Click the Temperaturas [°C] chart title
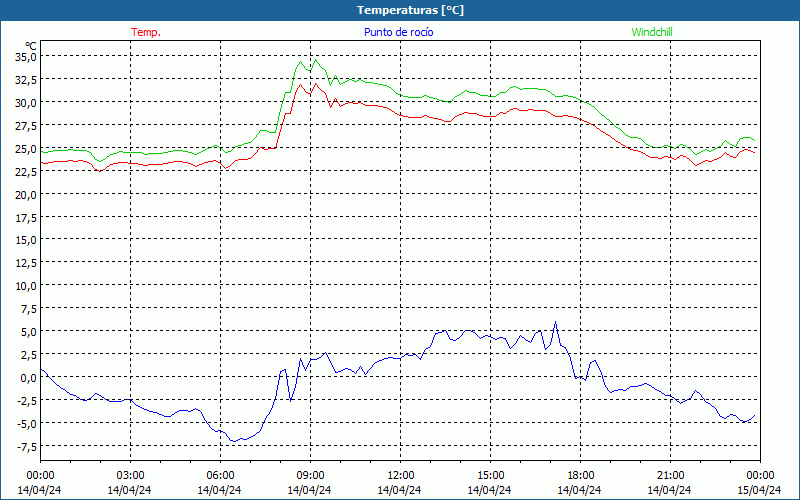Image resolution: width=800 pixels, height=500 pixels. tap(410, 10)
